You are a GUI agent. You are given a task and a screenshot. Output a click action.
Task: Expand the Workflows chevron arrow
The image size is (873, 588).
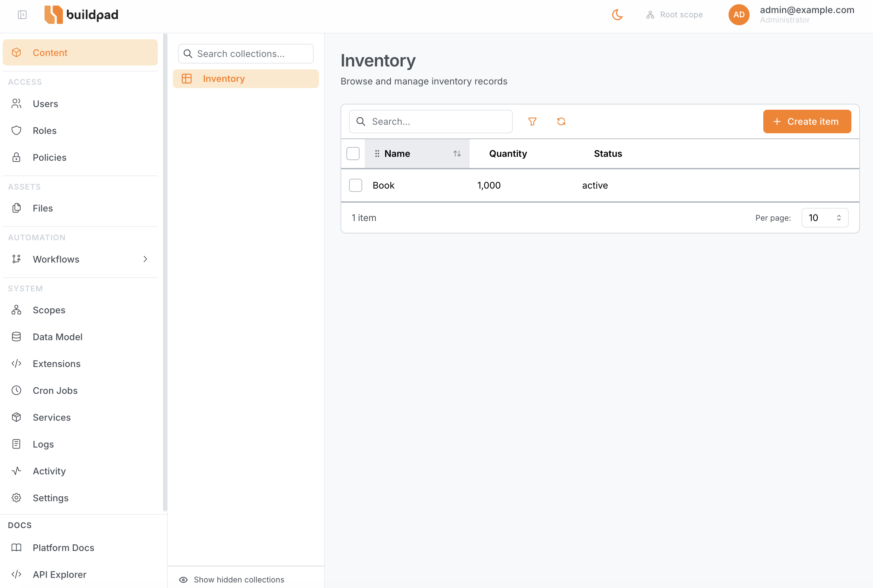[x=145, y=259]
